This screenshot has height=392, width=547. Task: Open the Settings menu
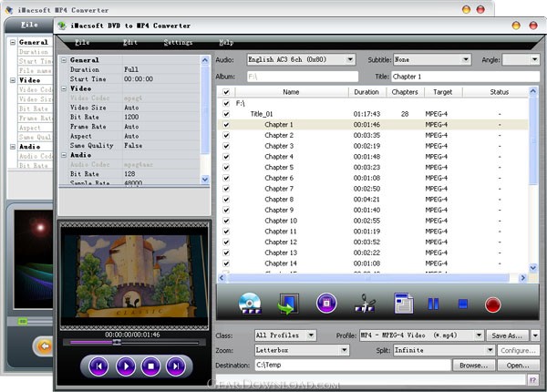[178, 43]
